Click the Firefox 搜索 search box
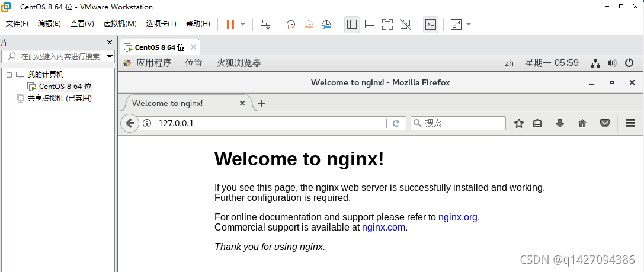The image size is (644, 272). click(x=459, y=123)
